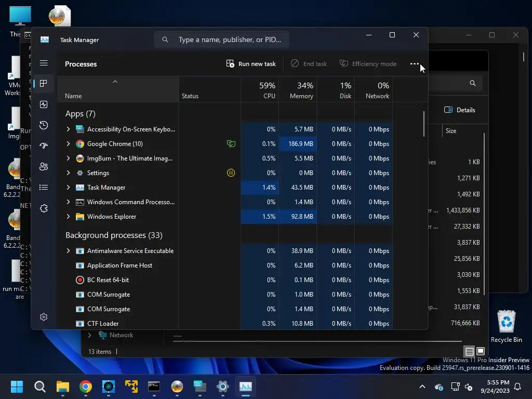
Task: Click the Apps (7) group heading
Action: pos(81,114)
